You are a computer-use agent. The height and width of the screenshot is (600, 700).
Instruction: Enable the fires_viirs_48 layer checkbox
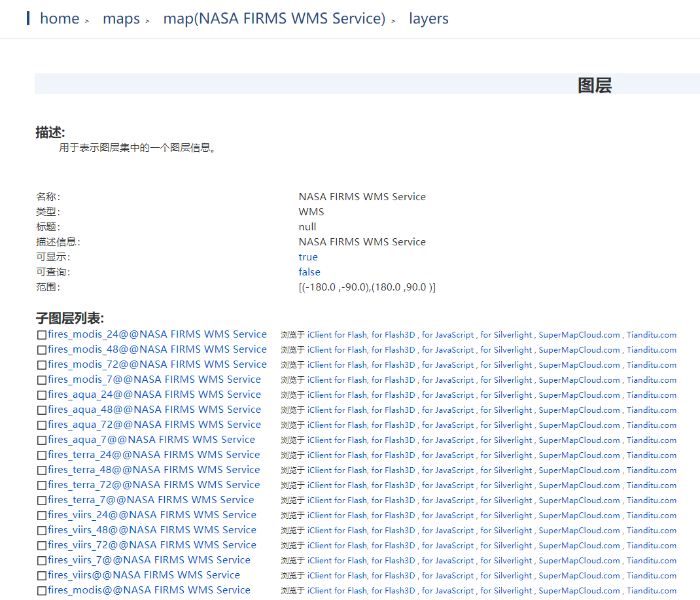[42, 531]
